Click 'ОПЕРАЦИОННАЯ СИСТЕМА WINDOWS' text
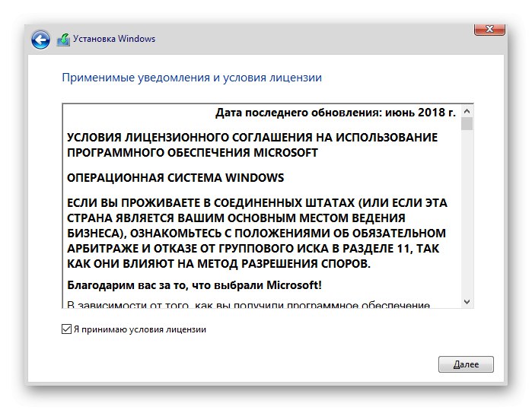Screen dimensions: 532x410 pyautogui.click(x=175, y=177)
